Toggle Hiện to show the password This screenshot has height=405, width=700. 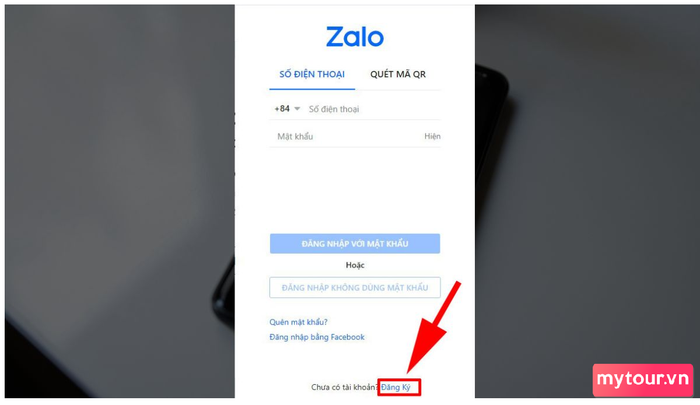[432, 136]
